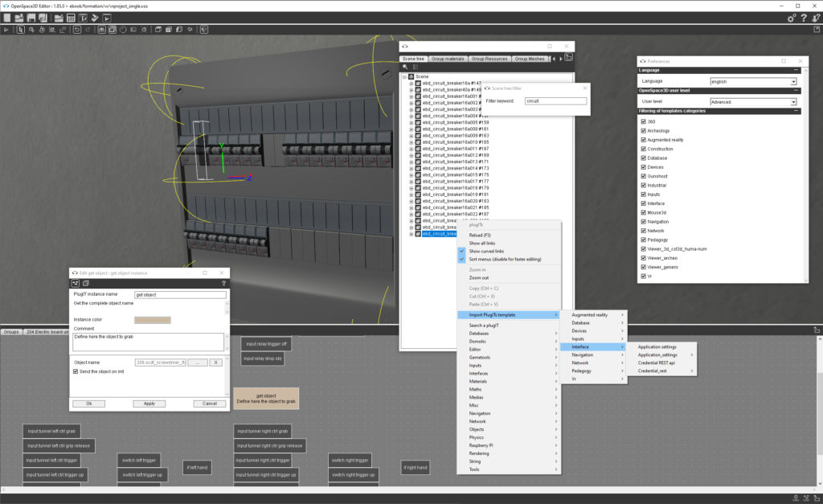Click the question mark help icon top right
Image resolution: width=823 pixels, height=504 pixels.
point(804,18)
